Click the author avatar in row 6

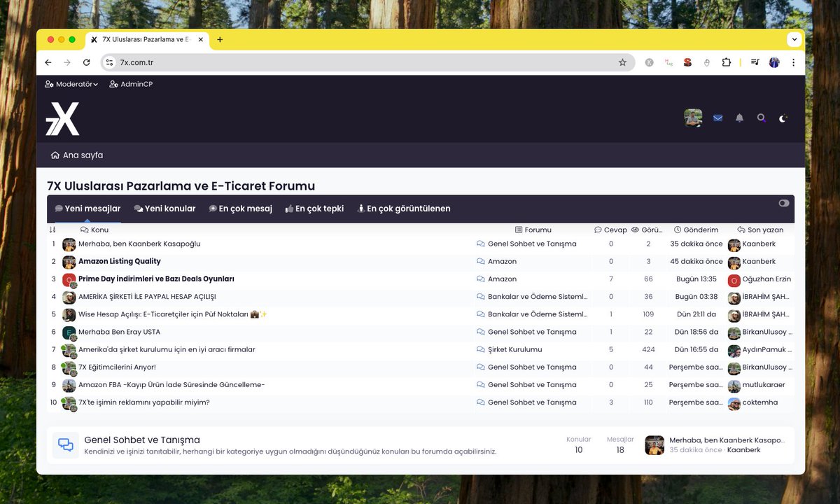pyautogui.click(x=69, y=332)
